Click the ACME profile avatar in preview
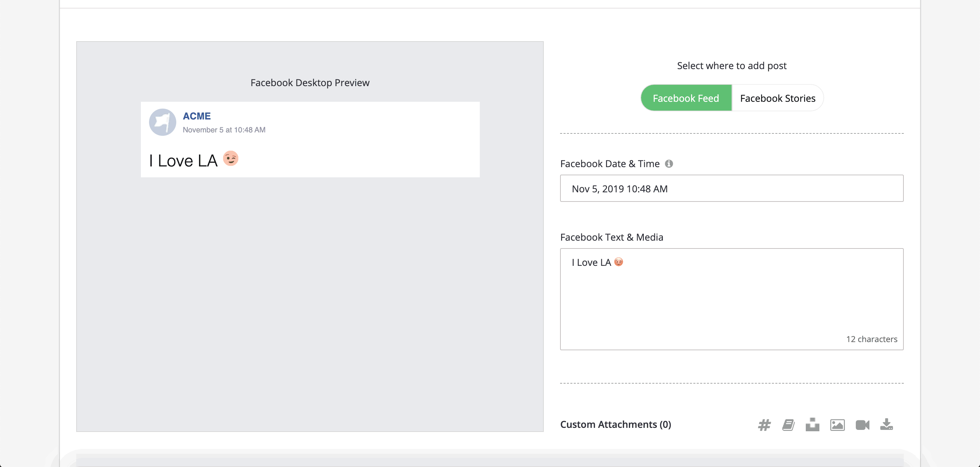 [162, 122]
